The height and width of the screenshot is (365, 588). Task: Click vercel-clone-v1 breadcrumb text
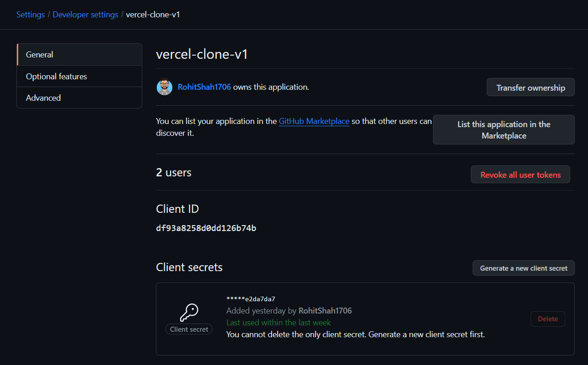153,15
